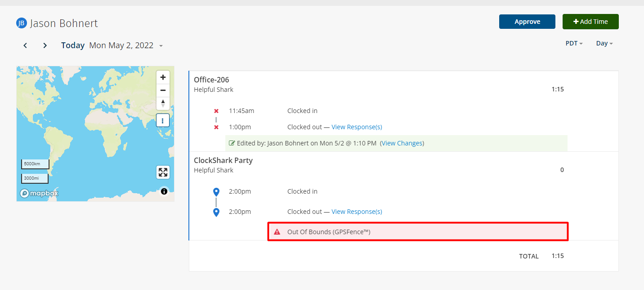Go to the next day
The height and width of the screenshot is (290, 644).
[x=45, y=45]
